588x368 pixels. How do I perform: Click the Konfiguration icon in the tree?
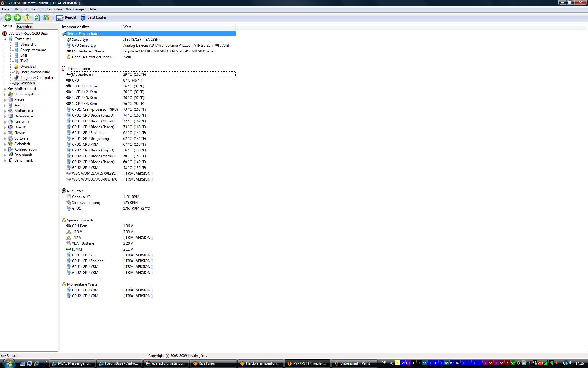10,149
